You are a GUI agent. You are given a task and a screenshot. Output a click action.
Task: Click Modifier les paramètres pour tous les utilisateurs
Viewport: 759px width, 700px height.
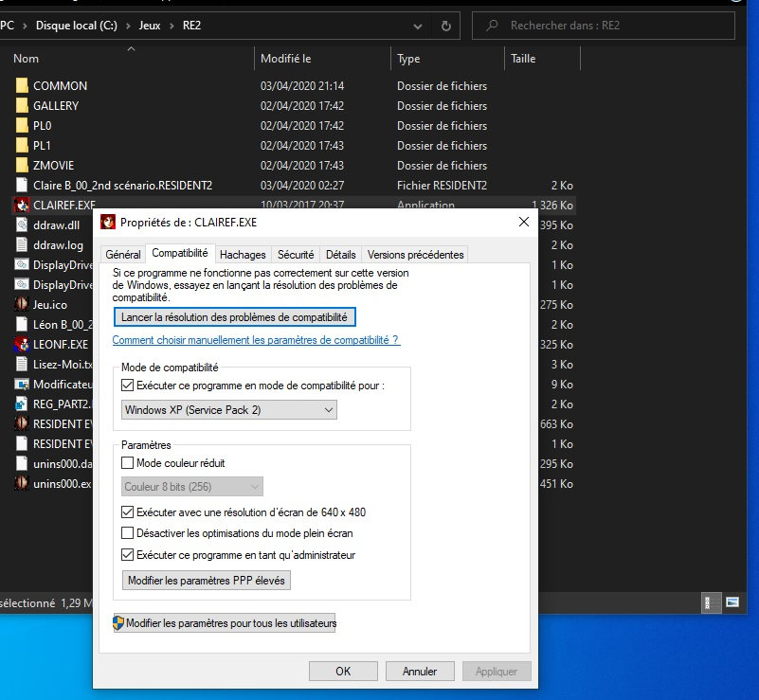[x=225, y=623]
